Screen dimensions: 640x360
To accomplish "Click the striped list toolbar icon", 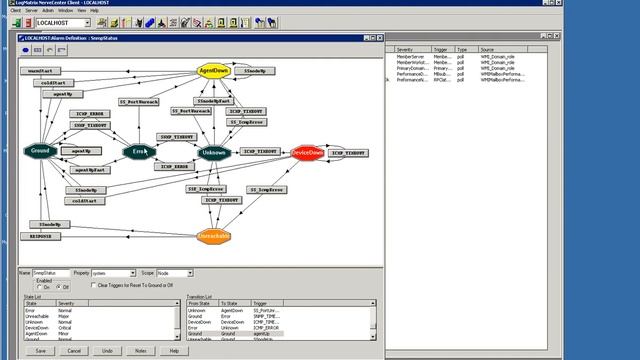I will click(173, 23).
